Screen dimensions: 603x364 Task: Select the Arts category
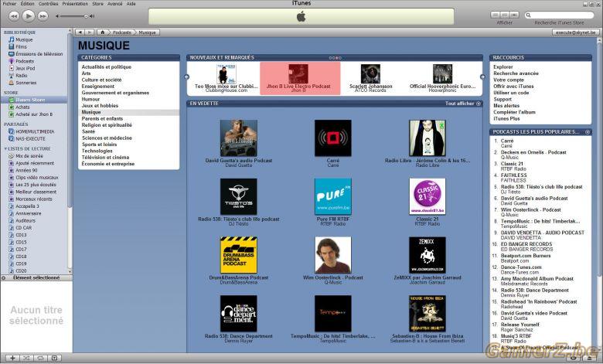pyautogui.click(x=86, y=73)
